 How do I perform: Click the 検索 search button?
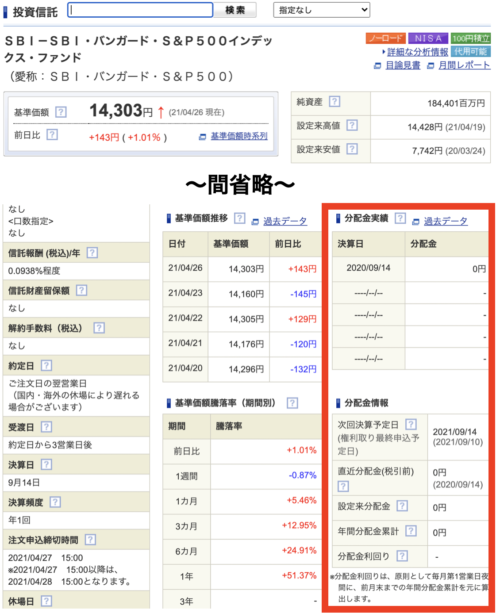coord(235,10)
